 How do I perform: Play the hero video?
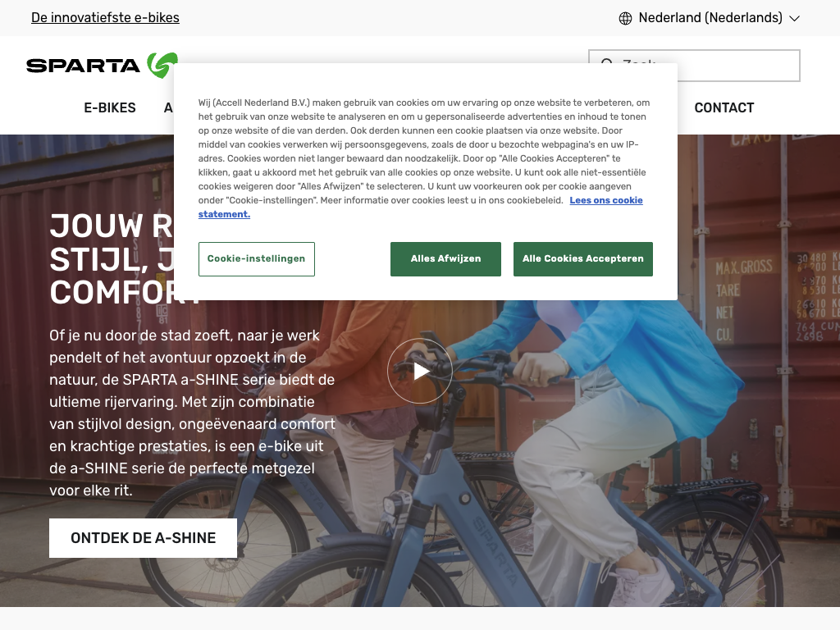click(420, 371)
